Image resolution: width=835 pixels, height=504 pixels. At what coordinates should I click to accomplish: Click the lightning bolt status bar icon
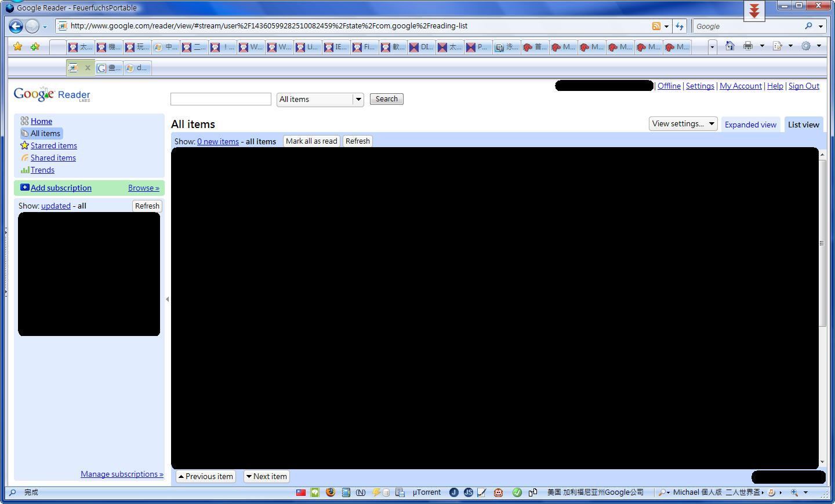point(376,492)
